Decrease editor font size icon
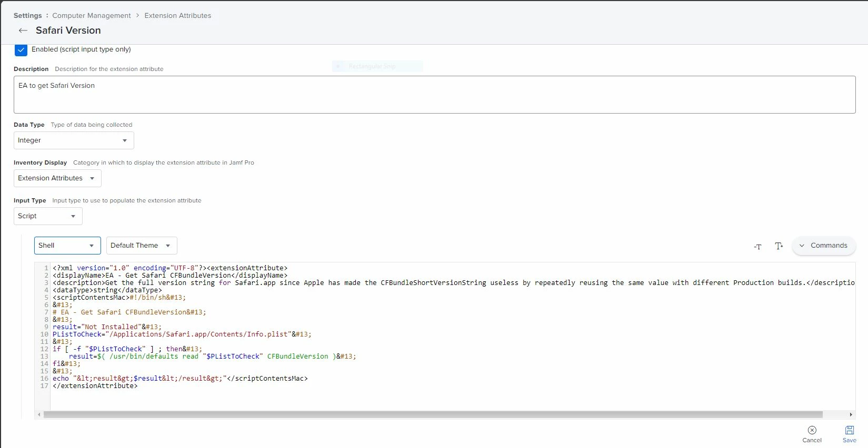This screenshot has width=868, height=448. pyautogui.click(x=757, y=246)
